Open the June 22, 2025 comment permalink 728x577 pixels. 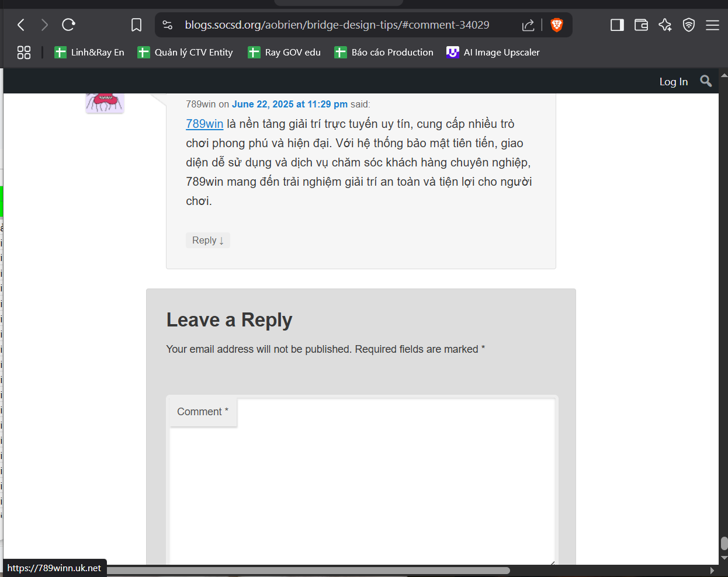290,104
